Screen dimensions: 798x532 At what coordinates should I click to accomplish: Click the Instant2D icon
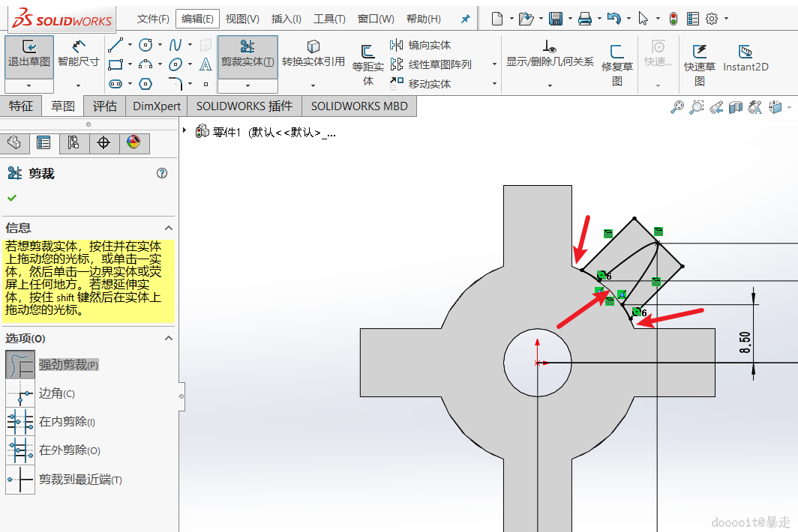745,57
